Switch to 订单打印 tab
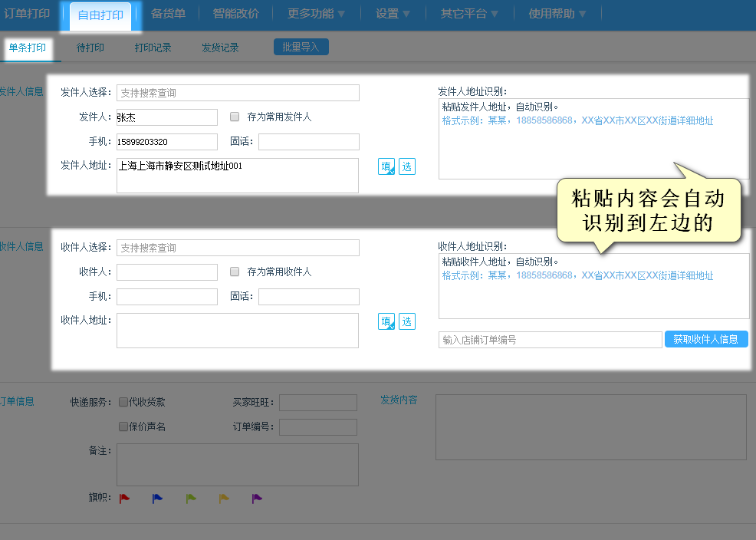 coord(27,14)
